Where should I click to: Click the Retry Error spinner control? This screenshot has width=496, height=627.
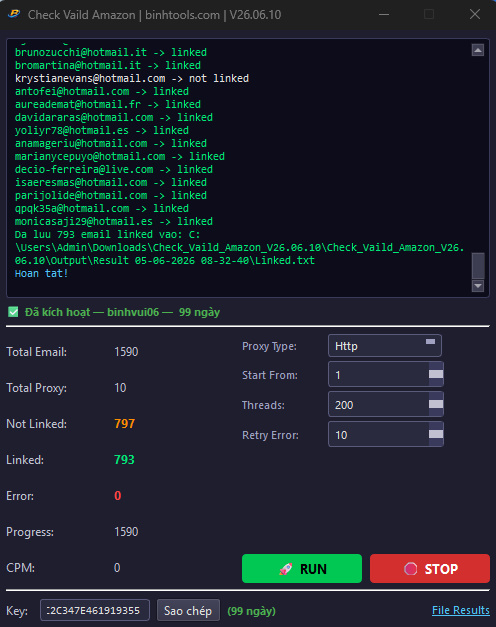(x=436, y=434)
